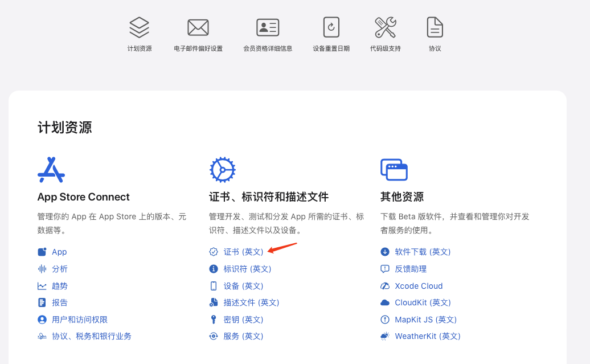Open the 协议、税务和银行业务 link
590x364 pixels.
click(92, 336)
